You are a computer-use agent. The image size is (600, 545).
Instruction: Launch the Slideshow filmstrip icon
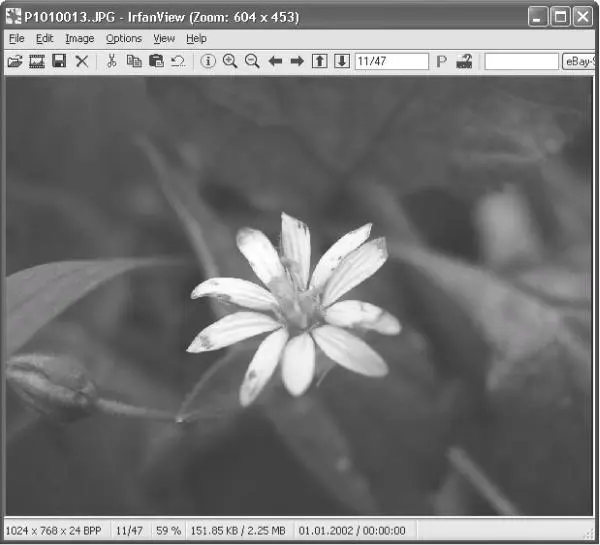[37, 61]
